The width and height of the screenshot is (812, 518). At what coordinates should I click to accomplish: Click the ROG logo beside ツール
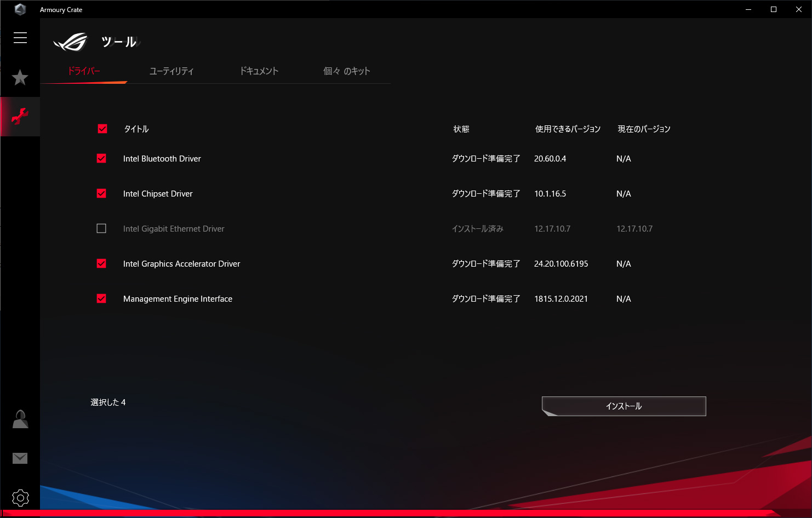[71, 42]
